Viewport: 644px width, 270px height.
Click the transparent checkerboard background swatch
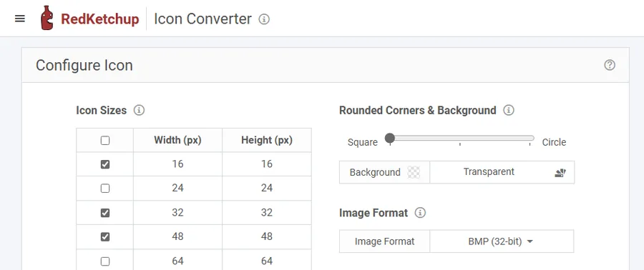point(414,172)
